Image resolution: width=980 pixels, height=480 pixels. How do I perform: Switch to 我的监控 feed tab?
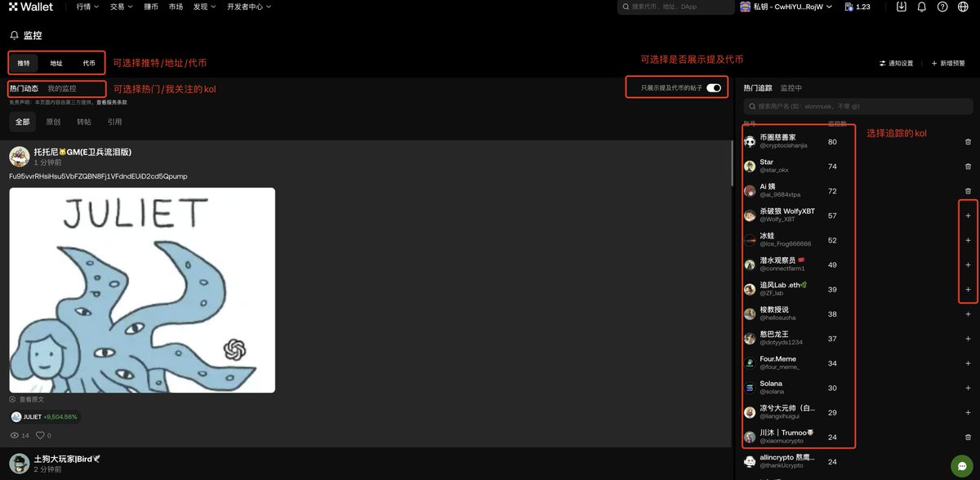[x=62, y=88]
